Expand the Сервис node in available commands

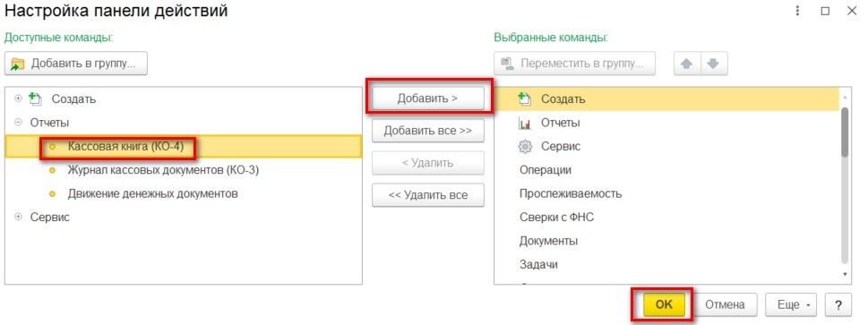click(x=18, y=217)
